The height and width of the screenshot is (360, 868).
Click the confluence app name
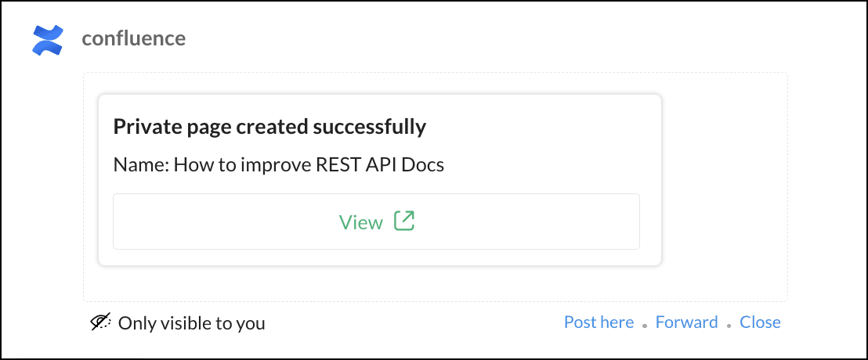click(133, 38)
